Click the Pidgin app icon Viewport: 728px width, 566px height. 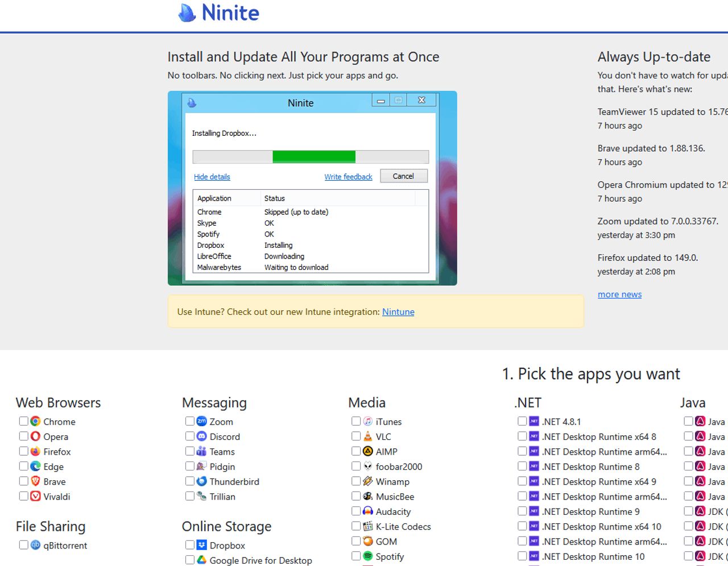coord(201,466)
